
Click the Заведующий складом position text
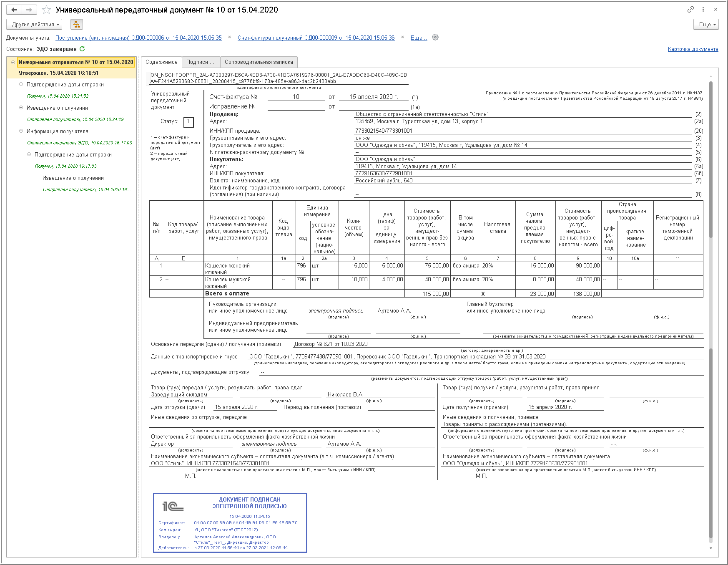179,395
